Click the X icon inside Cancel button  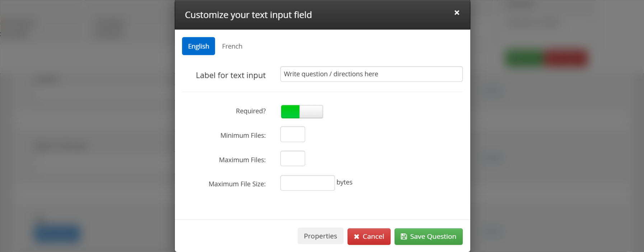point(356,237)
